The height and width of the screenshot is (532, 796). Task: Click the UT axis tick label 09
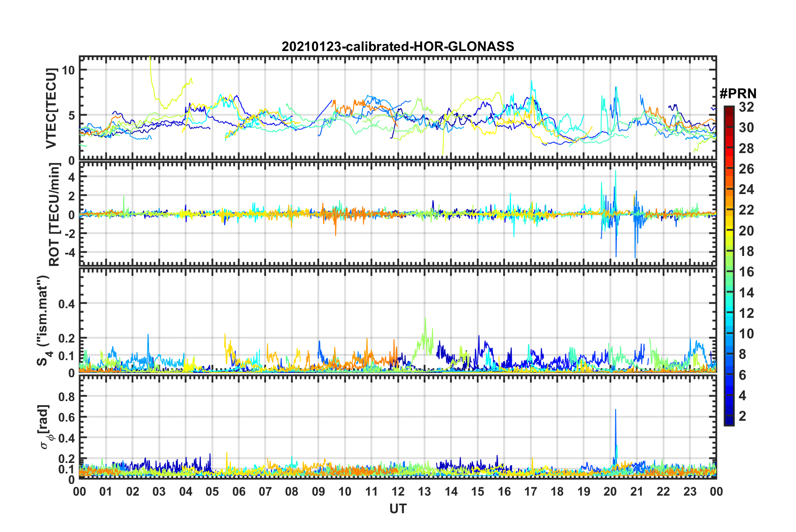pyautogui.click(x=318, y=491)
